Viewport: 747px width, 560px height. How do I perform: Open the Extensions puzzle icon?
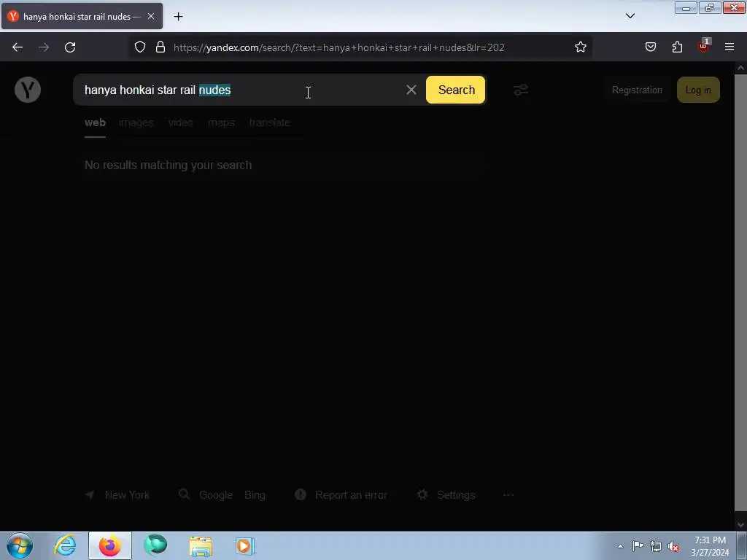[x=677, y=47]
